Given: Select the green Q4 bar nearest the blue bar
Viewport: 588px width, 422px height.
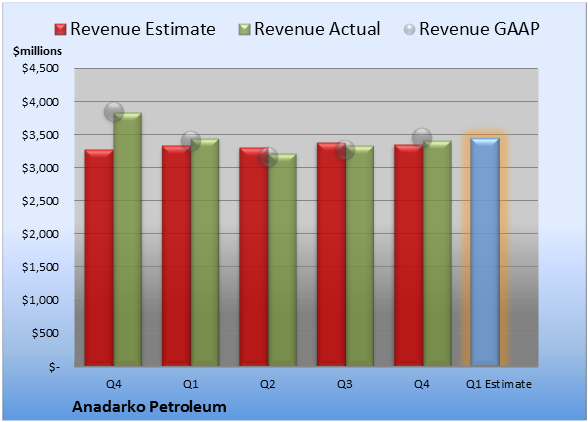Looking at the screenshot, I should [437, 253].
